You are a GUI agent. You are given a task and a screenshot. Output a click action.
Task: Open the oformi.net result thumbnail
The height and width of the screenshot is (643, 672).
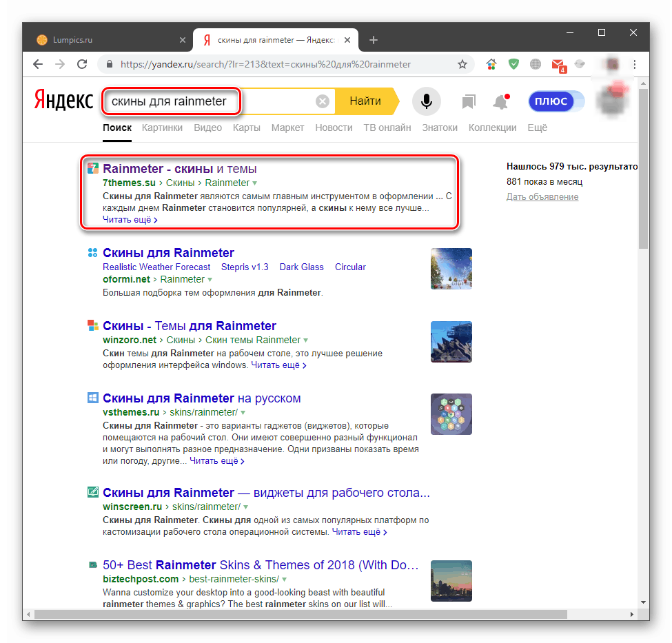click(451, 269)
